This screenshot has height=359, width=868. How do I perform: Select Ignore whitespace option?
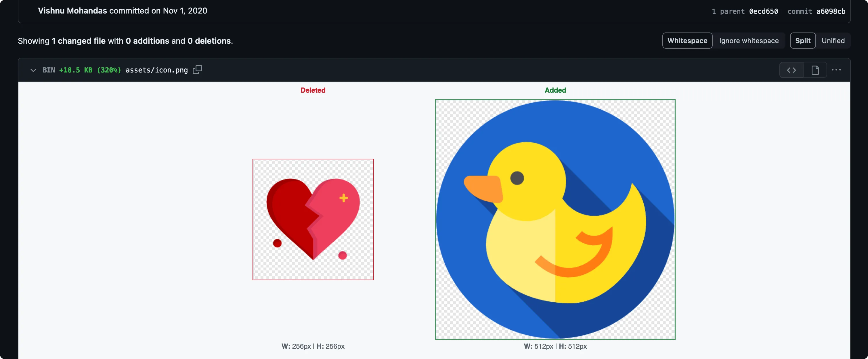tap(749, 41)
